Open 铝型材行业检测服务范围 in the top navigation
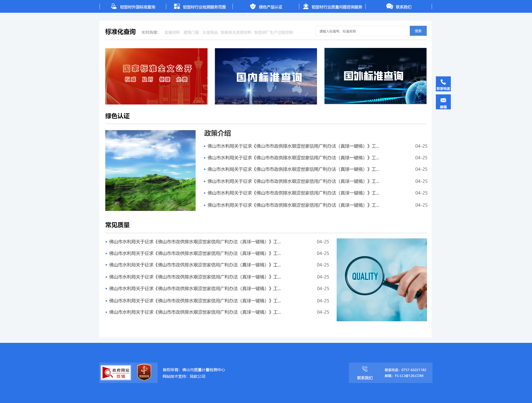Image resolution: width=532 pixels, height=403 pixels. point(204,7)
